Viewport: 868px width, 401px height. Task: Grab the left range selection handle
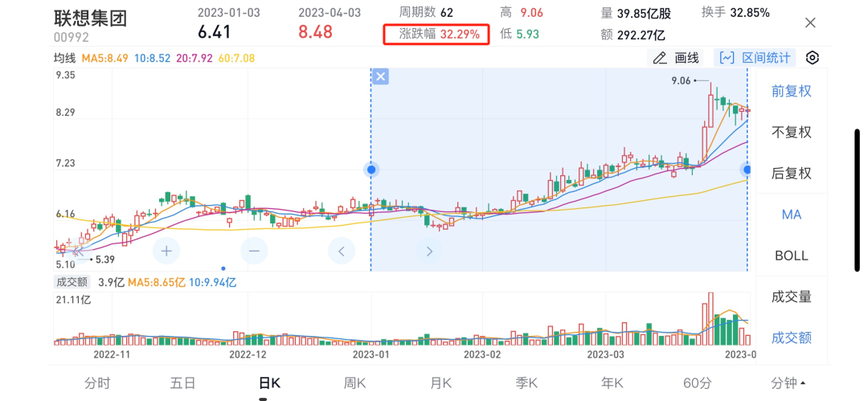(371, 170)
